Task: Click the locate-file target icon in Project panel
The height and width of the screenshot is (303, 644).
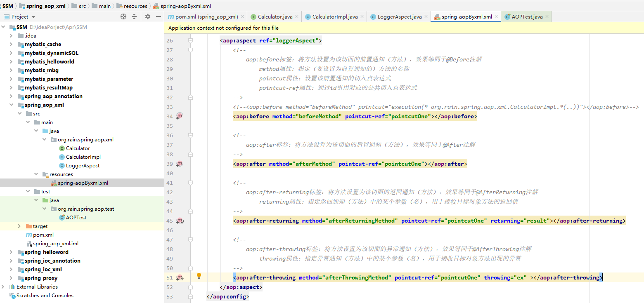Action: pos(123,16)
